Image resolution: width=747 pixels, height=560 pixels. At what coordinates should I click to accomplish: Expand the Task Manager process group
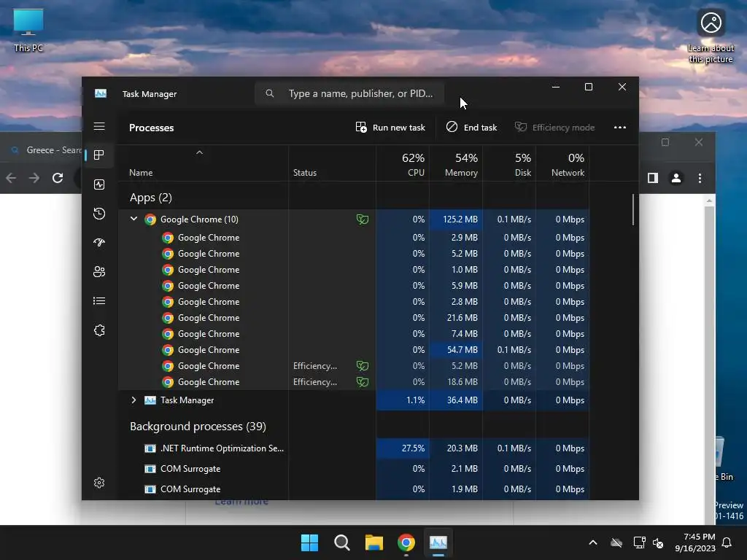[134, 400]
